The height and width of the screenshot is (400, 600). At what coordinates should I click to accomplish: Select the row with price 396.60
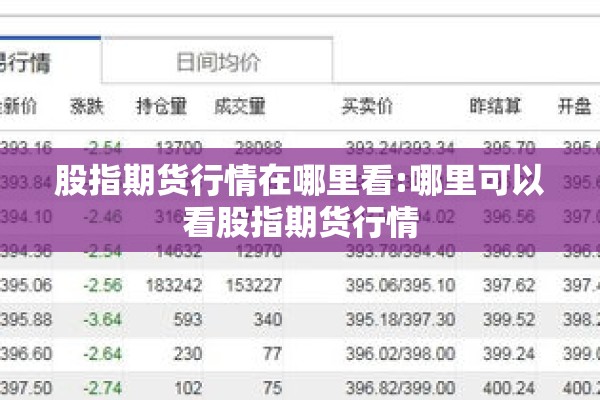pyautogui.click(x=300, y=353)
